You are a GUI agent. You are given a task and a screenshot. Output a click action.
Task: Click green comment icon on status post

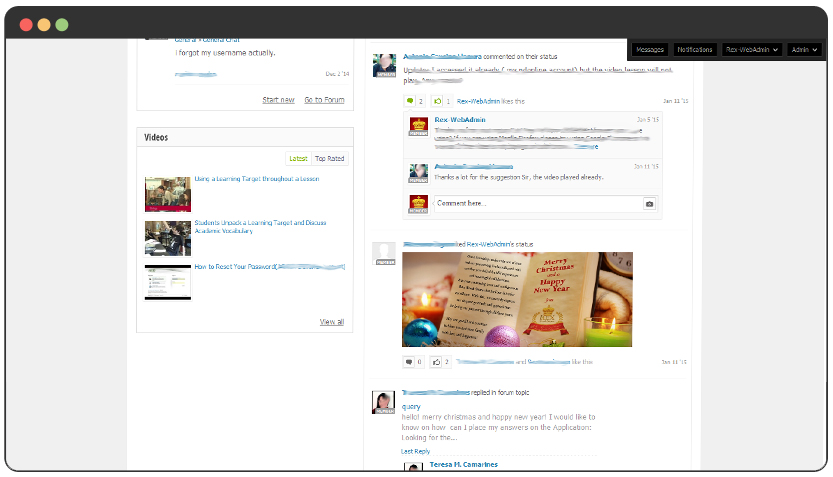click(x=410, y=101)
